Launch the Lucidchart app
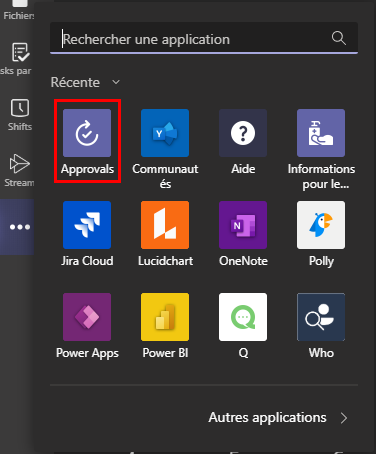The height and width of the screenshot is (454, 376). click(165, 225)
